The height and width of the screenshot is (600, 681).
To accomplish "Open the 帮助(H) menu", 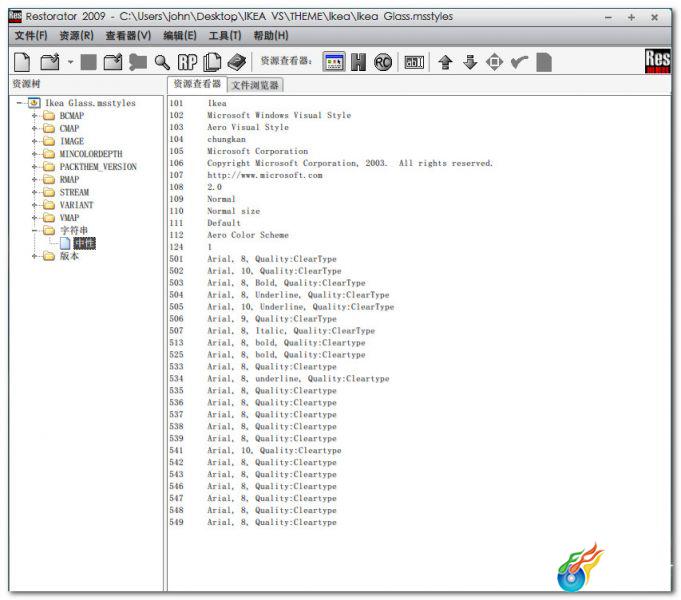I will 271,36.
